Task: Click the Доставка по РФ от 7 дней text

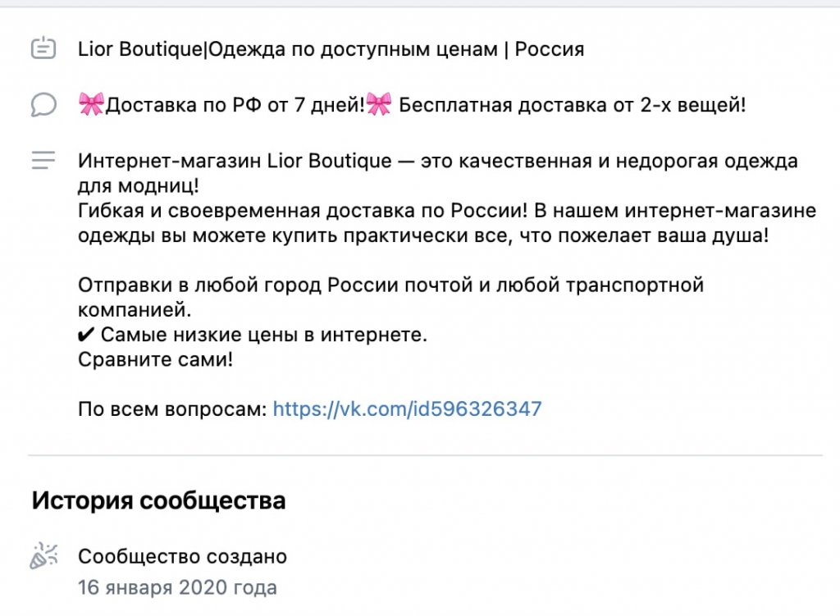Action: [x=235, y=105]
